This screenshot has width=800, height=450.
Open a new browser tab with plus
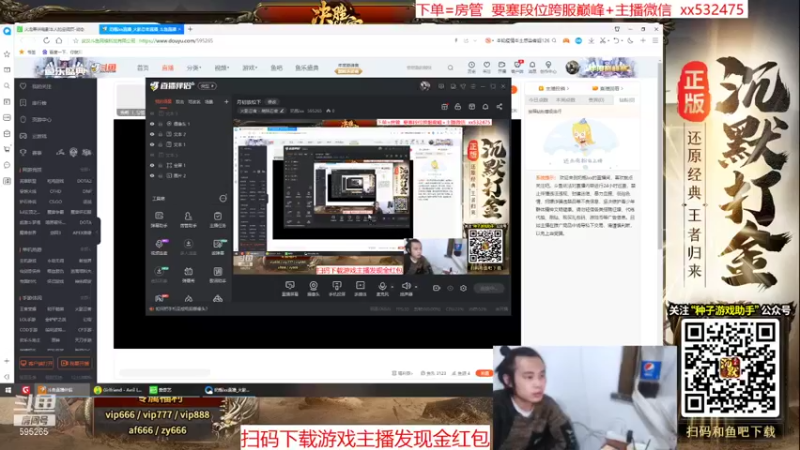pos(190,29)
